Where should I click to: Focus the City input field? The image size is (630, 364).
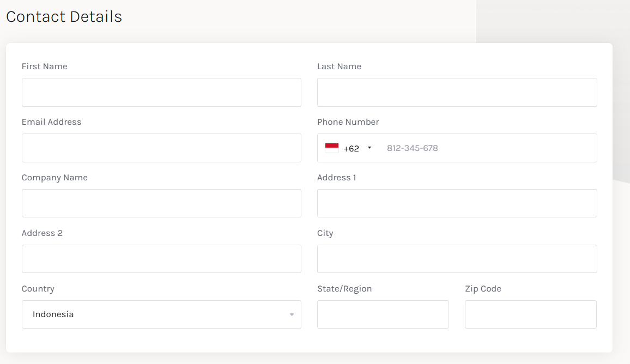coord(457,259)
